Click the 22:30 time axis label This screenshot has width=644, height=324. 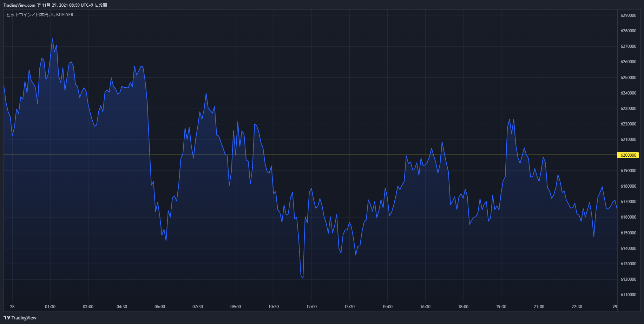[577, 307]
